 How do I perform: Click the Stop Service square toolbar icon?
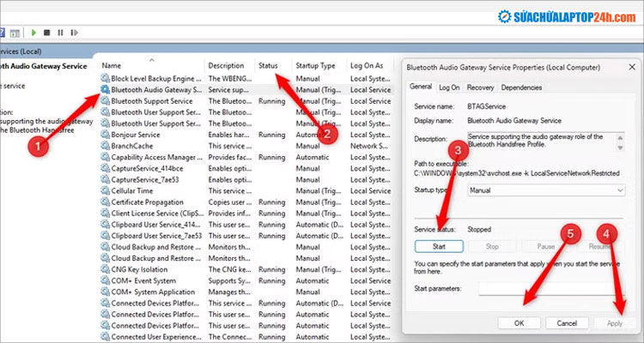[46, 34]
